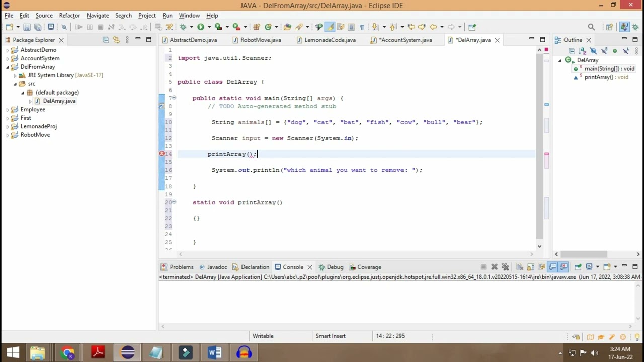Click the Chrome icon in Windows taskbar
Viewport: 644px width, 362px height.
(x=68, y=352)
